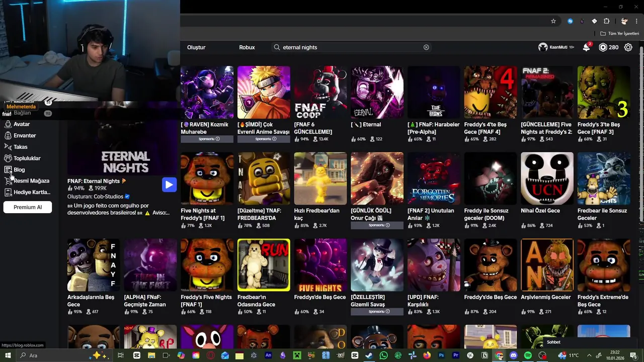Click Hediye Kartları gift card icon
This screenshot has height=362, width=644.
pyautogui.click(x=8, y=192)
